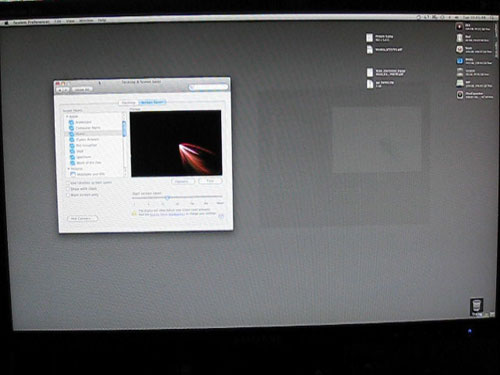Collapse the Apple screen savers group
Screen dimensions: 500x375
[x=67, y=116]
